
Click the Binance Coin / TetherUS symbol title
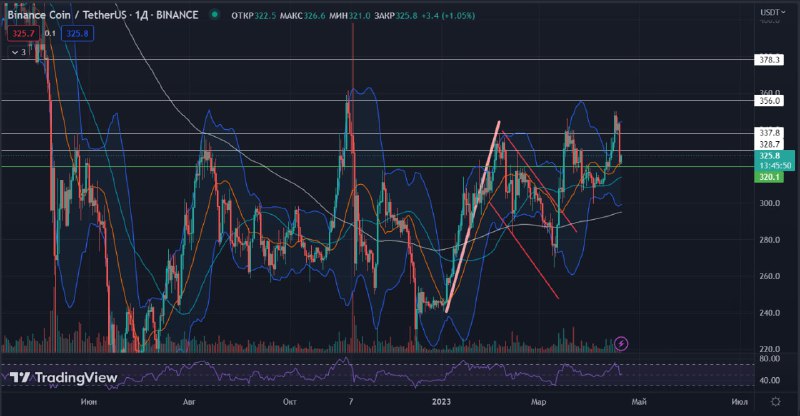point(103,15)
